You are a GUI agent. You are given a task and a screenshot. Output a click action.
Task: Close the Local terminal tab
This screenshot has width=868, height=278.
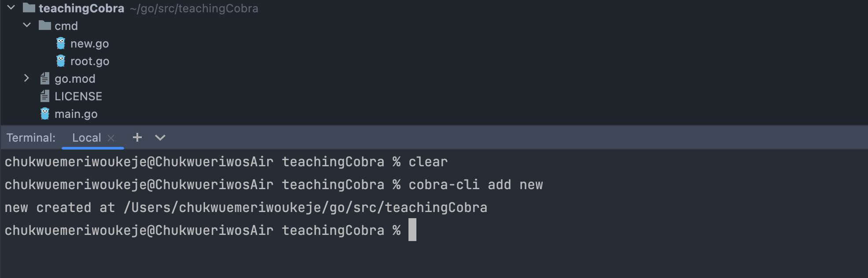(x=111, y=138)
